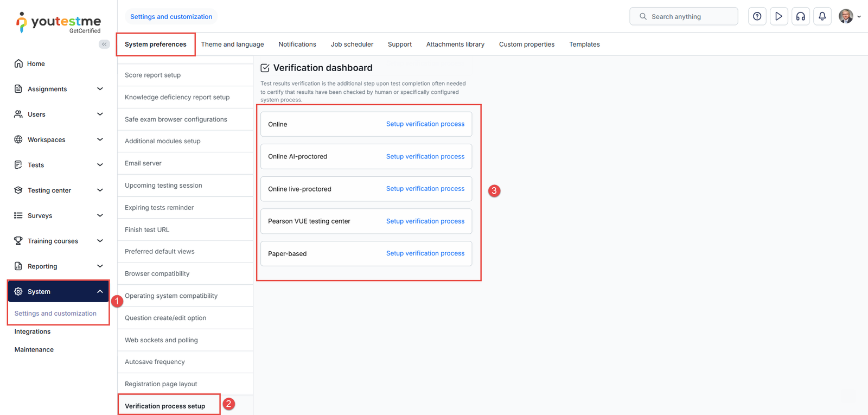The image size is (868, 415).
Task: Expand the Assignments menu chevron
Action: click(100, 89)
